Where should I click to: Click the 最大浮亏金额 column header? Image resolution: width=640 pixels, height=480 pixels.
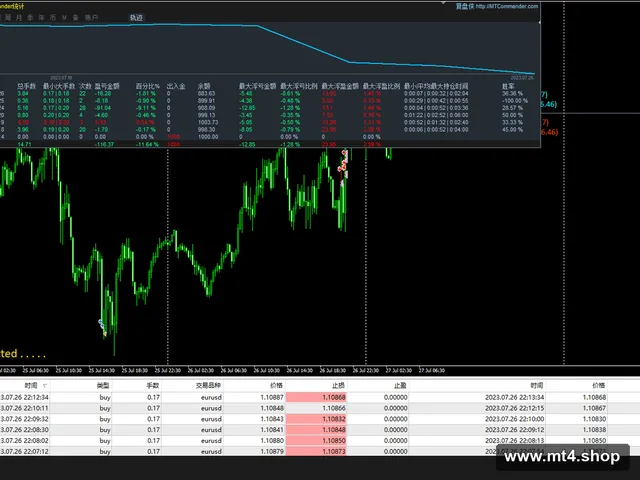pyautogui.click(x=258, y=86)
